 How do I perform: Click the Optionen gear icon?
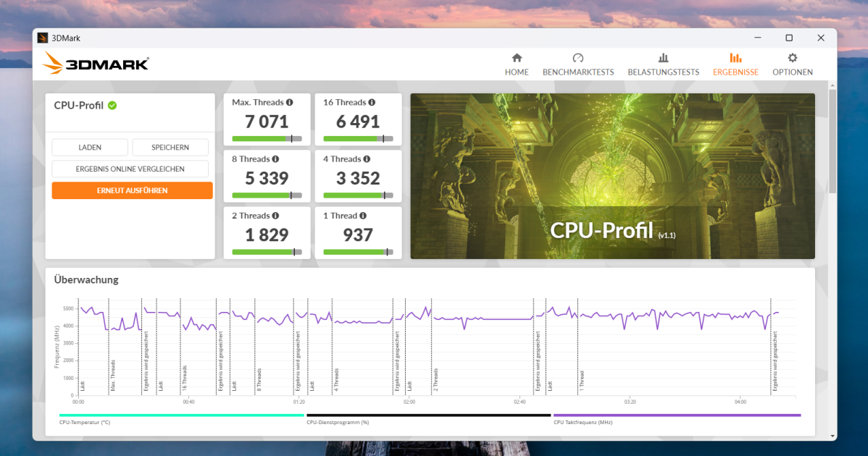point(793,58)
